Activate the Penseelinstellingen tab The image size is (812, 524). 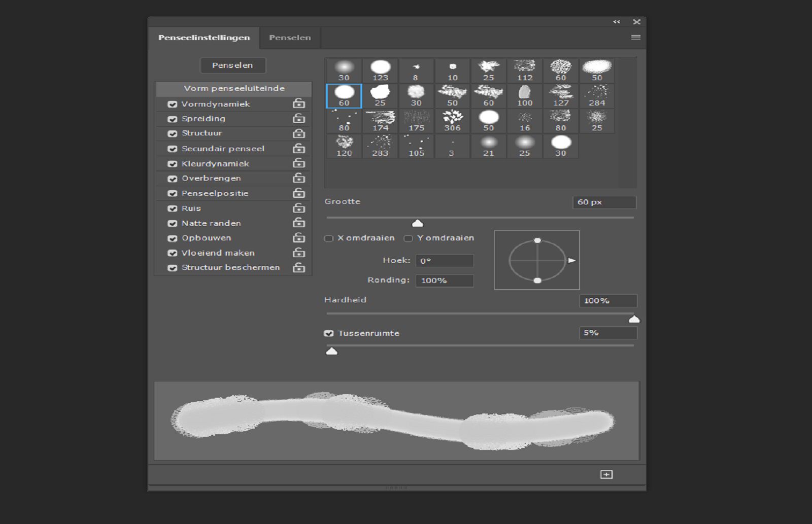click(204, 38)
